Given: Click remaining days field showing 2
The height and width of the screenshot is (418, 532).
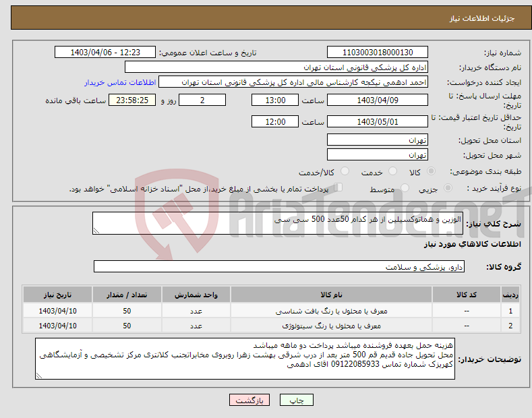Looking at the screenshot, I should click(x=202, y=100).
